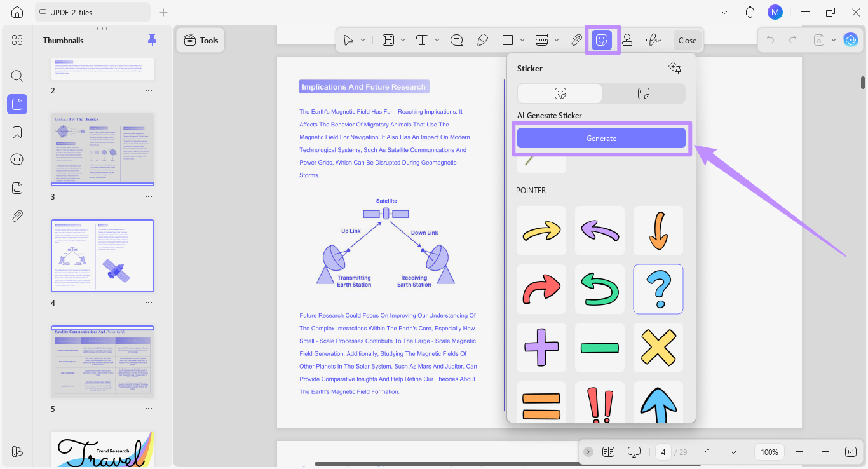Select the Pencil drawing tool
This screenshot has width=868, height=469.
point(482,40)
